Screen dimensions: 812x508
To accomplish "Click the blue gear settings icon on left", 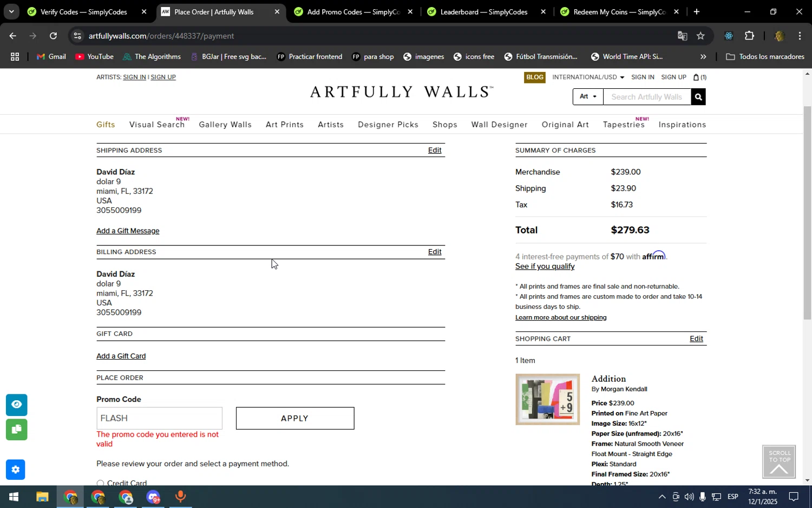I will click(x=16, y=470).
